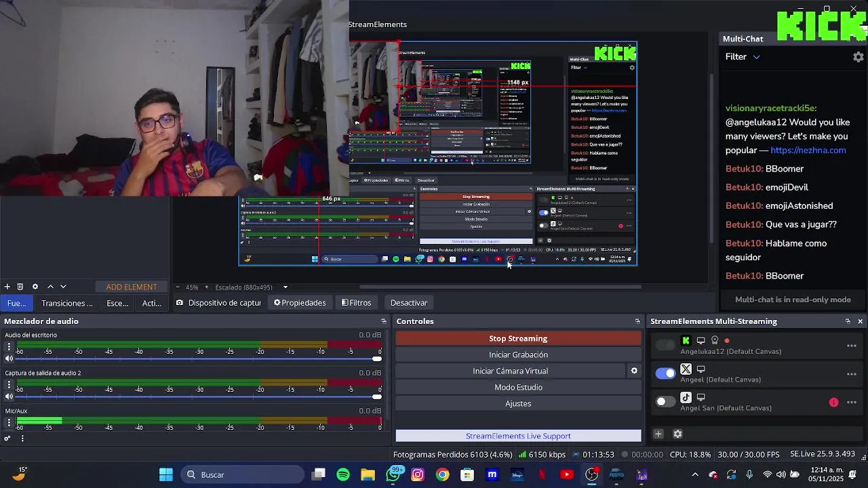Undock the Mezclador de audio panel
Screen dimensions: 868x488
(x=384, y=321)
